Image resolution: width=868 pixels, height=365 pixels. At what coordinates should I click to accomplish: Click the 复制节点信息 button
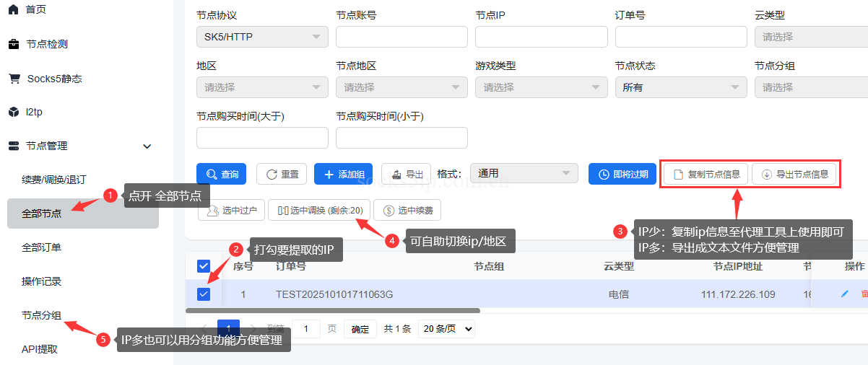pos(706,174)
